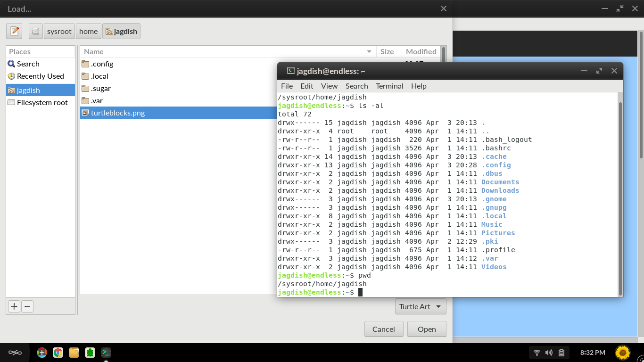Viewport: 644px width, 362px height.
Task: Open the Terminal icon in the taskbar
Action: click(106, 353)
